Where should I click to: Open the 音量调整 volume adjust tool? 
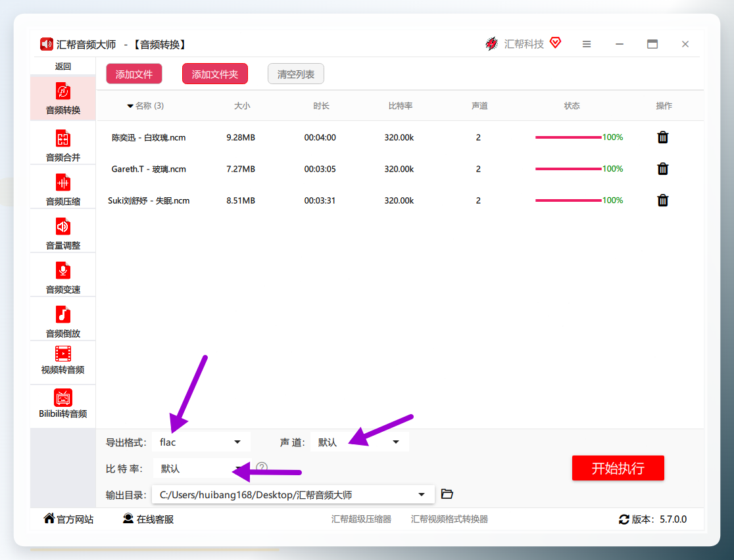click(x=62, y=233)
